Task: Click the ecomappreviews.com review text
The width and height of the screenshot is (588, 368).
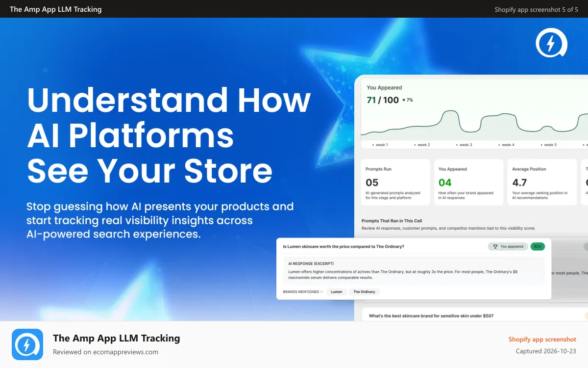Action: tap(105, 352)
